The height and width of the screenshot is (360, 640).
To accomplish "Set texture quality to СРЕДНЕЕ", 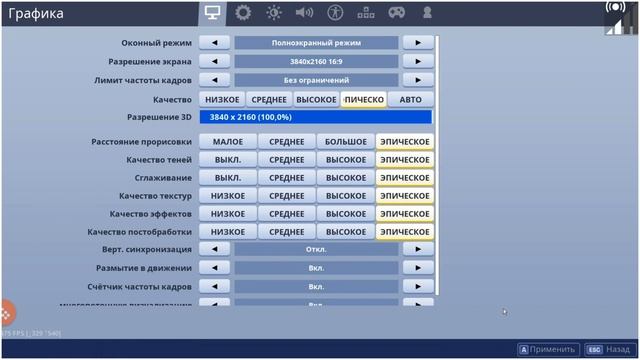I will [x=287, y=196].
